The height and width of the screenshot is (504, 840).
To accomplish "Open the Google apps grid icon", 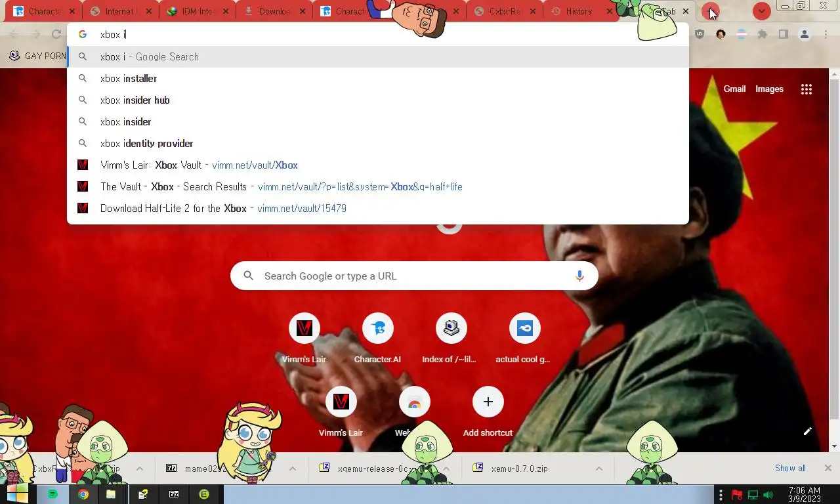I will point(807,89).
